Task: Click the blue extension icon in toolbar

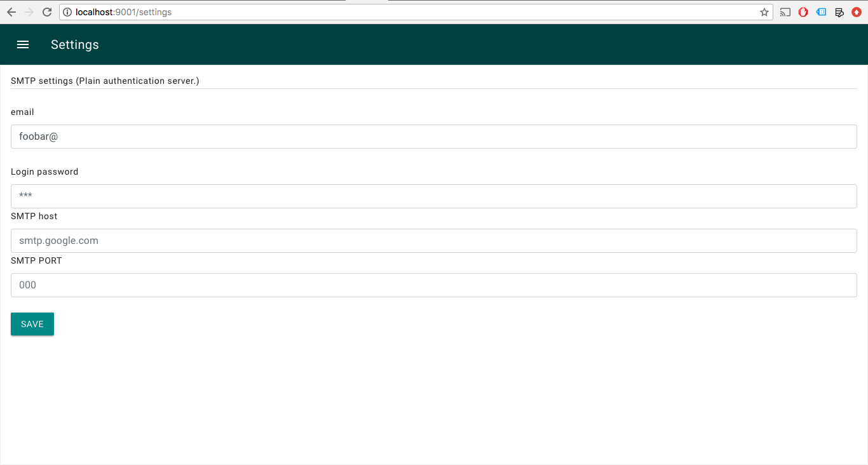Action: click(821, 12)
